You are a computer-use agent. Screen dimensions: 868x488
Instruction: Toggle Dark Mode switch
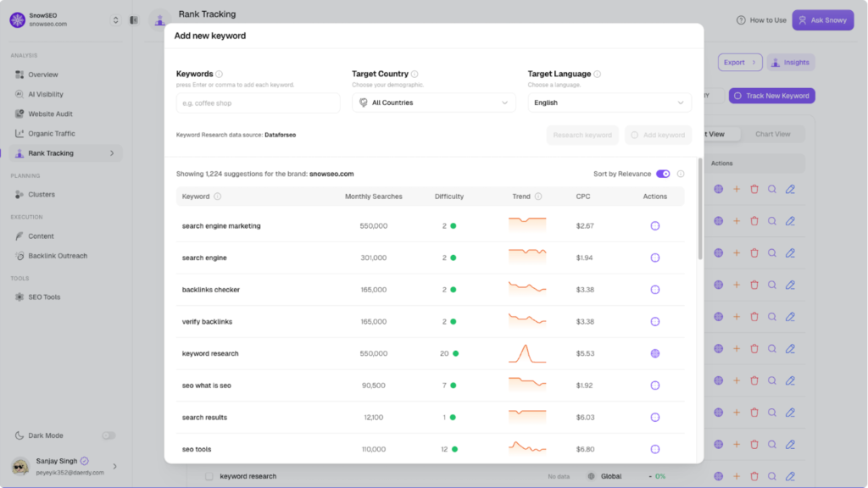tap(108, 435)
